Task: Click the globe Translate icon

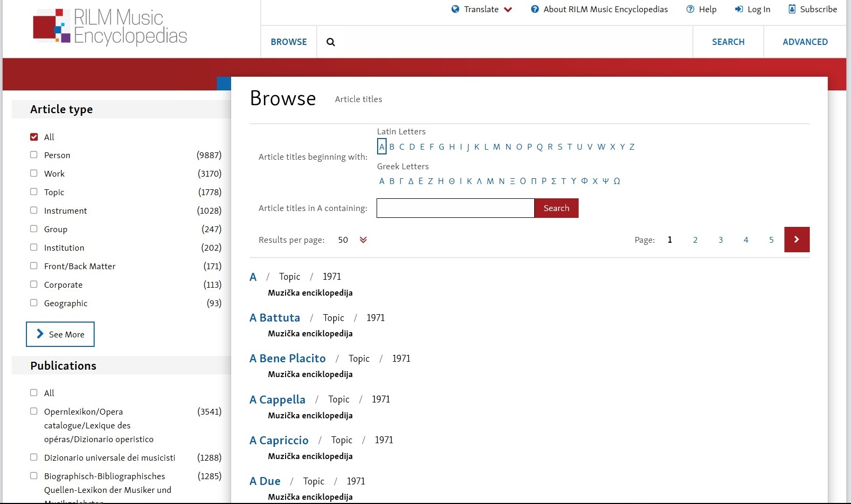Action: 455,9
